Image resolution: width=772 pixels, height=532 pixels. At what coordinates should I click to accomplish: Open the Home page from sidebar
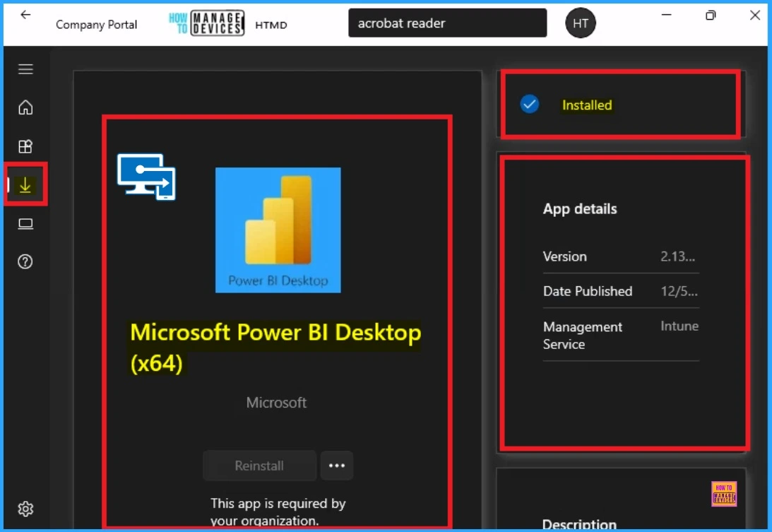(x=25, y=107)
